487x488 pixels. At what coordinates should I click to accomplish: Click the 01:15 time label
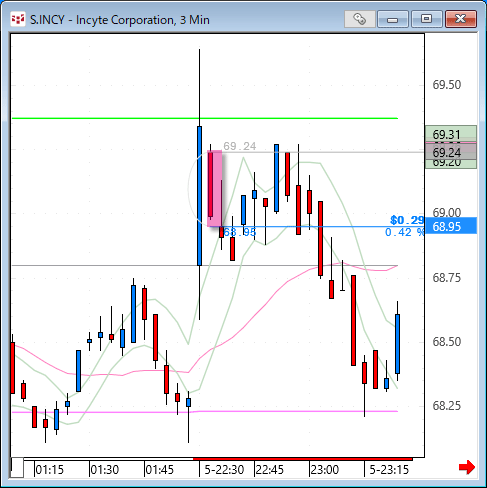pos(49,470)
